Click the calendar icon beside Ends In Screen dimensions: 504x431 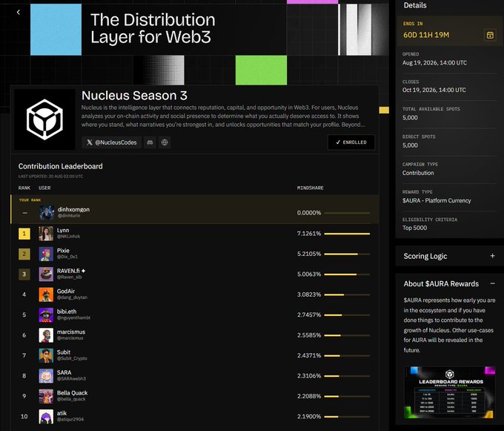(490, 35)
